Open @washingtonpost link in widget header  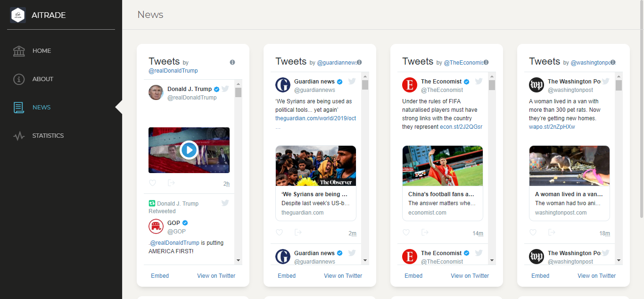[x=591, y=62]
